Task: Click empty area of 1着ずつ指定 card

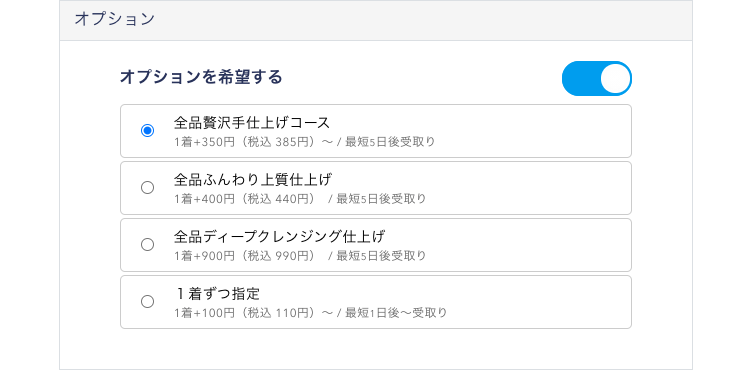Action: (x=528, y=302)
